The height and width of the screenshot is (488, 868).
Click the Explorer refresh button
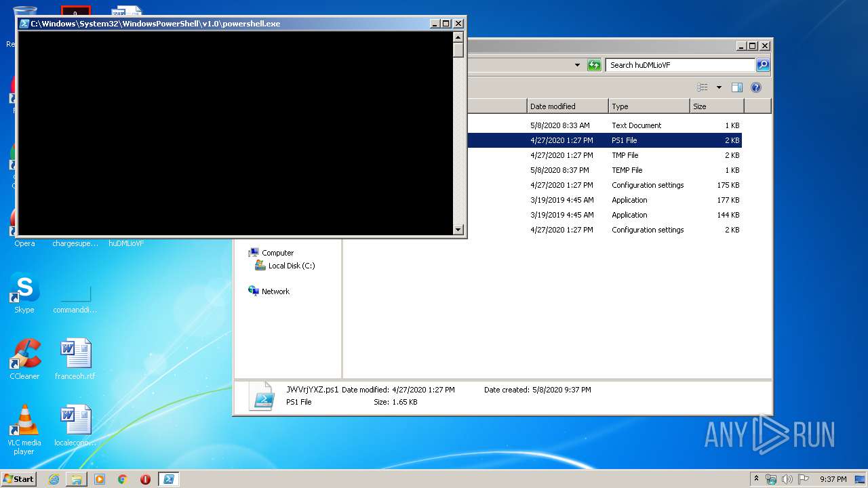[594, 65]
